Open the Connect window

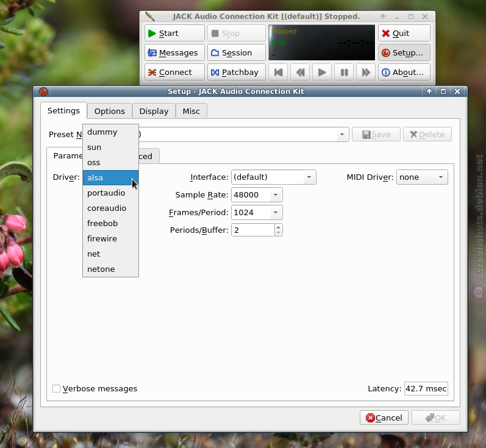tap(174, 72)
